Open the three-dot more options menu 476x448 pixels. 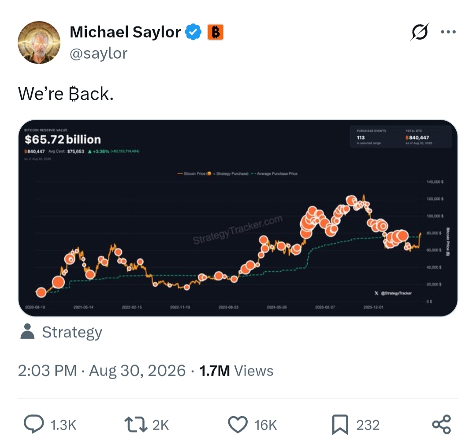(448, 32)
